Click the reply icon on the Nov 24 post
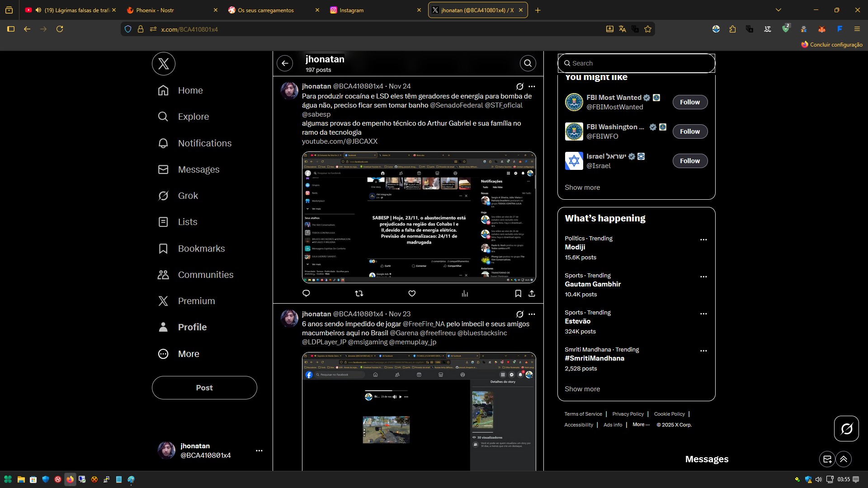The height and width of the screenshot is (488, 868). [x=306, y=293]
